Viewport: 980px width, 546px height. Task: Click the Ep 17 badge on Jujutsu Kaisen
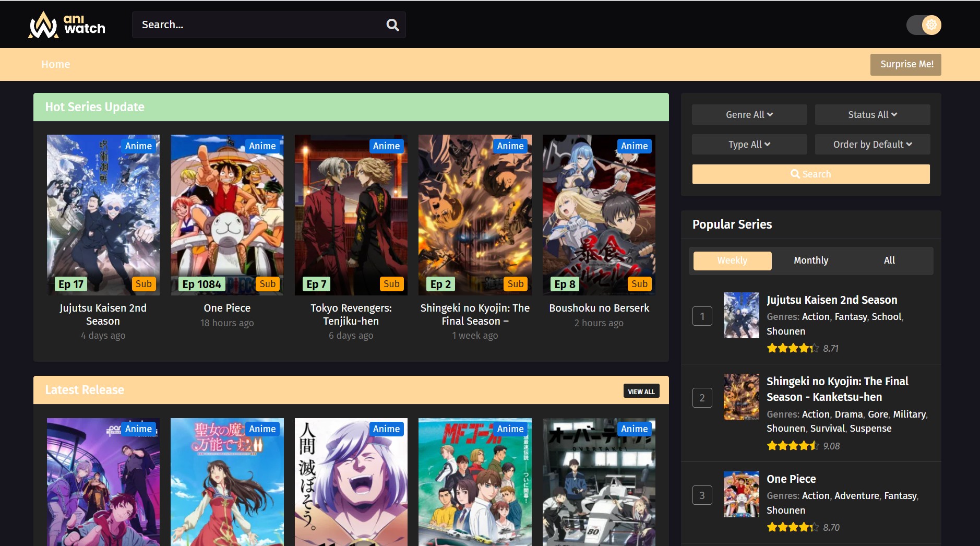pos(71,284)
